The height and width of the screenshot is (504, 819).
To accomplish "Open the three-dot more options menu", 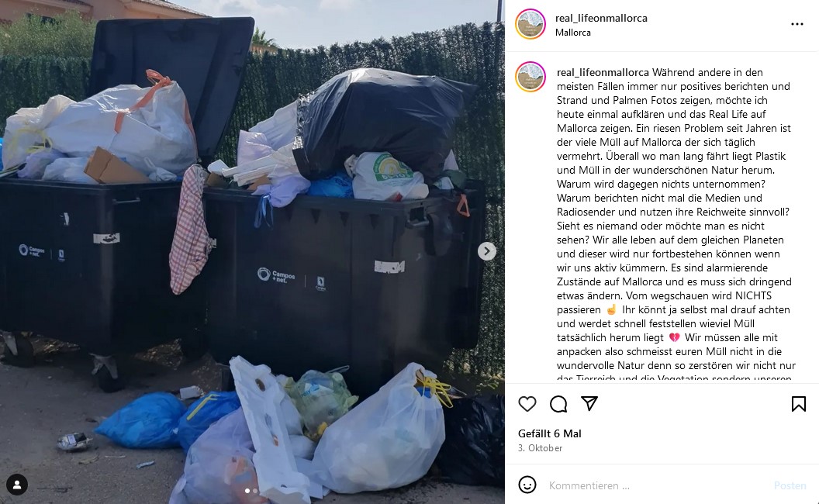I will [x=797, y=24].
